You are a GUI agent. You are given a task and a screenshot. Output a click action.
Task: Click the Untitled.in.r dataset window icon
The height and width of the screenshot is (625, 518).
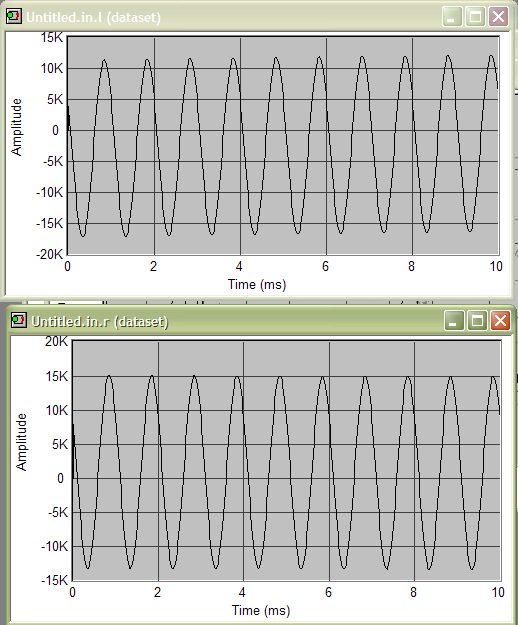(19, 320)
